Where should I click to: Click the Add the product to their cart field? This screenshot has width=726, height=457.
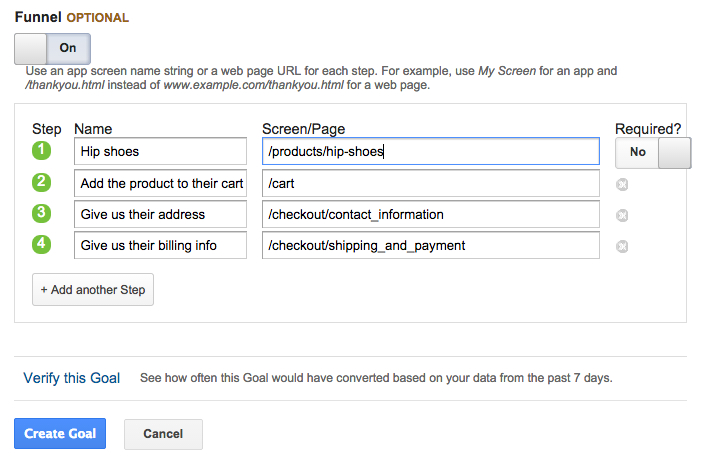(x=160, y=183)
